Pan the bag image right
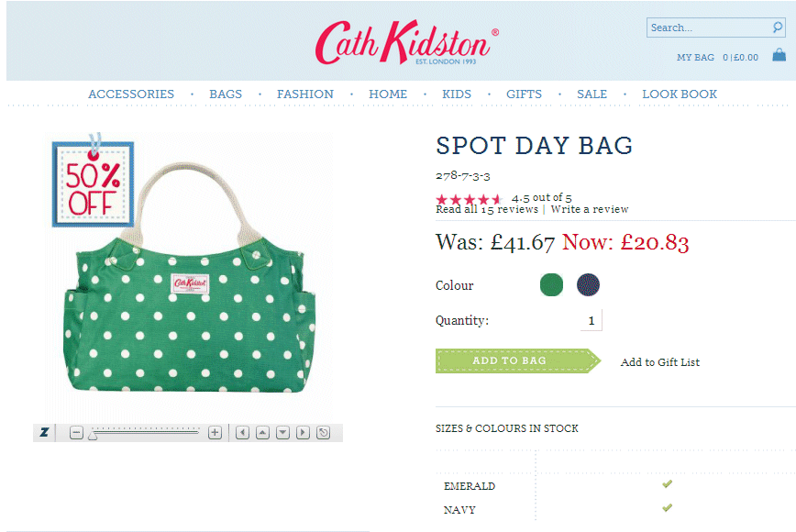The image size is (796, 532). 303,433
